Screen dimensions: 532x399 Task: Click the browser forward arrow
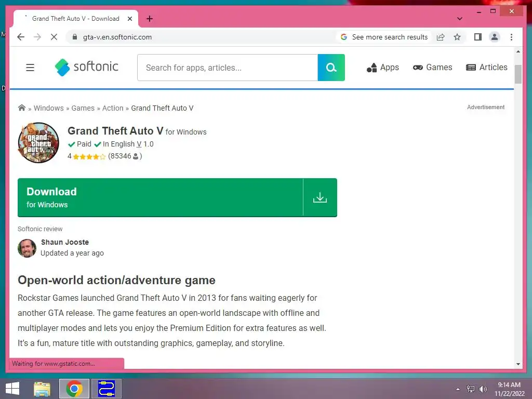pos(37,37)
